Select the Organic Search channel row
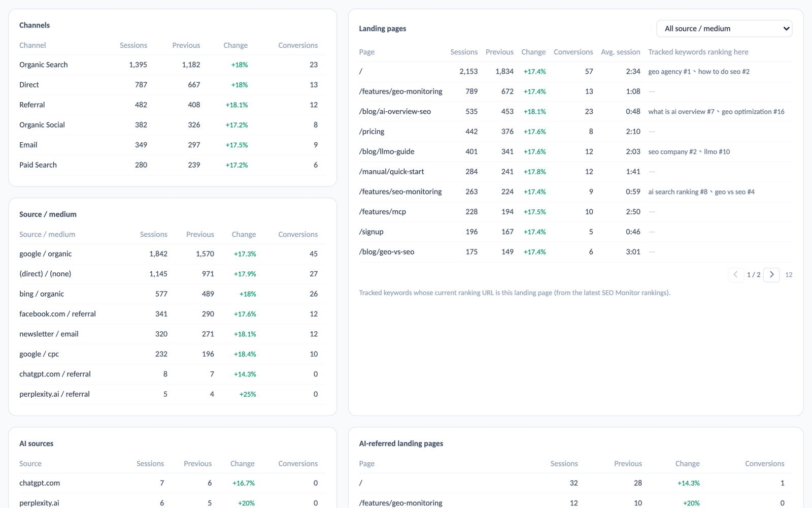Viewport: 812px width, 508px height. tap(173, 65)
